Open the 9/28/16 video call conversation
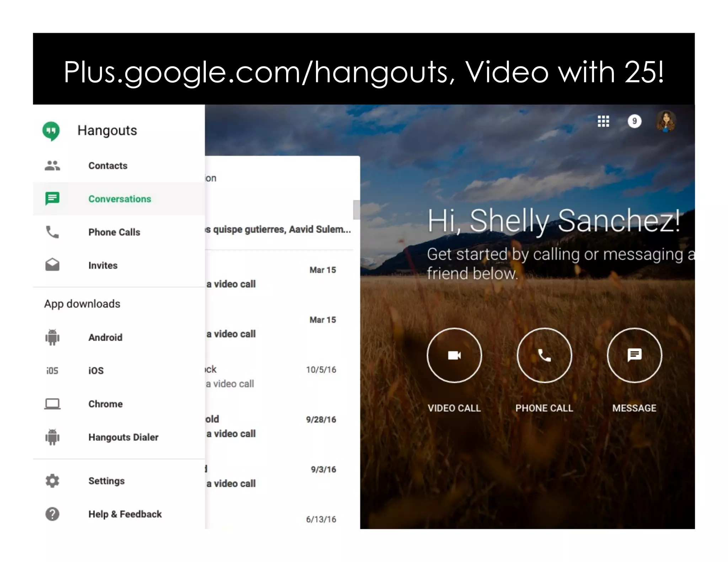Viewport: 728px width, 562px height. [279, 426]
